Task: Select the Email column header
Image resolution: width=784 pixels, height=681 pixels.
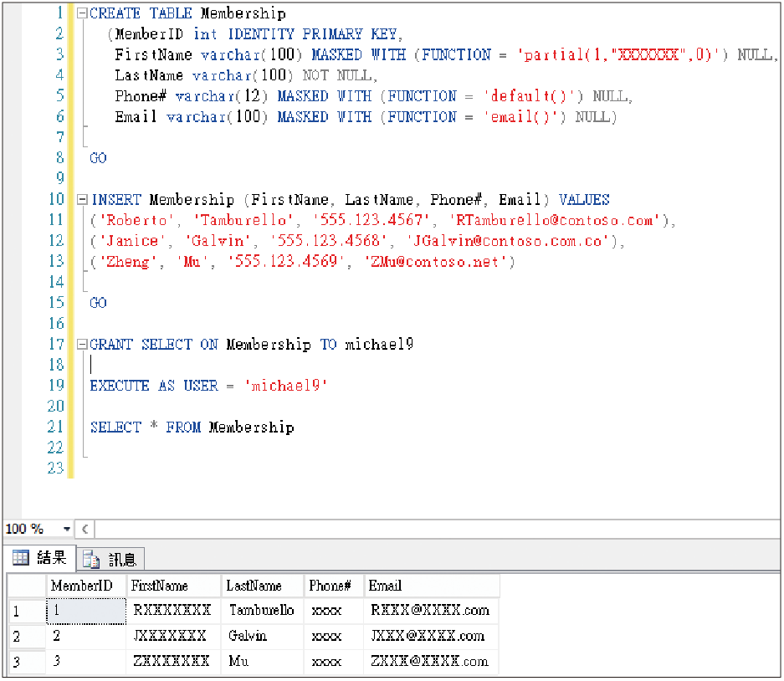Action: [432, 586]
